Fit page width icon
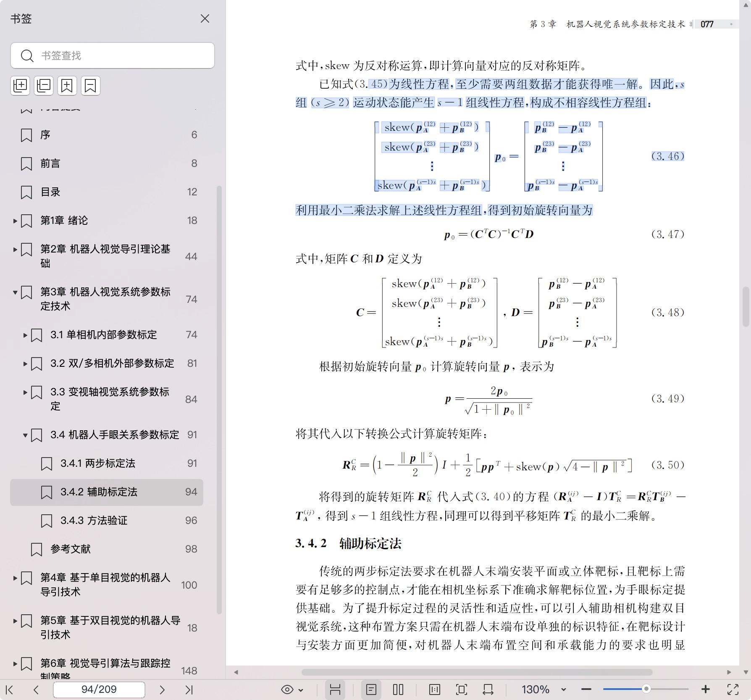751x700 pixels. (x=488, y=689)
